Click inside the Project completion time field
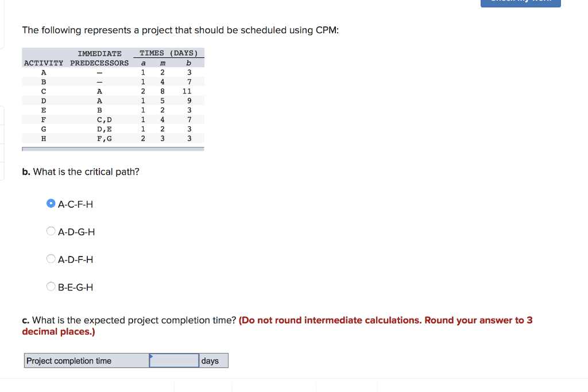 point(173,360)
